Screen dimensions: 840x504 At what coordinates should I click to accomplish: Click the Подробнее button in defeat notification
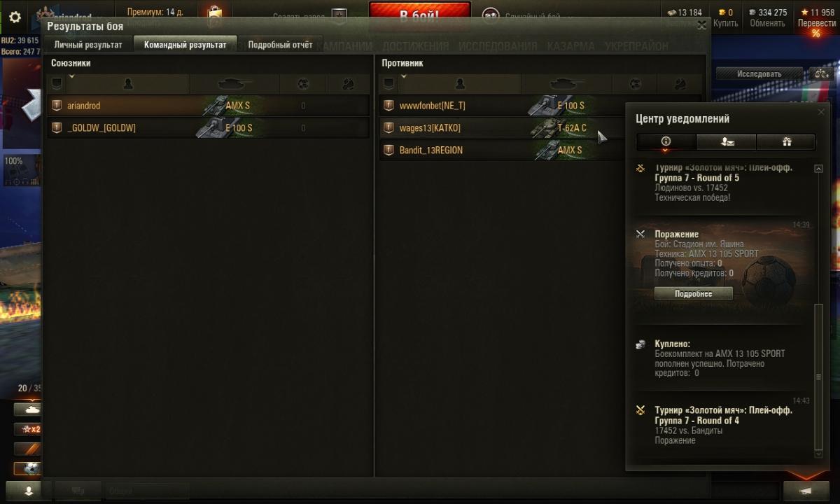click(694, 294)
